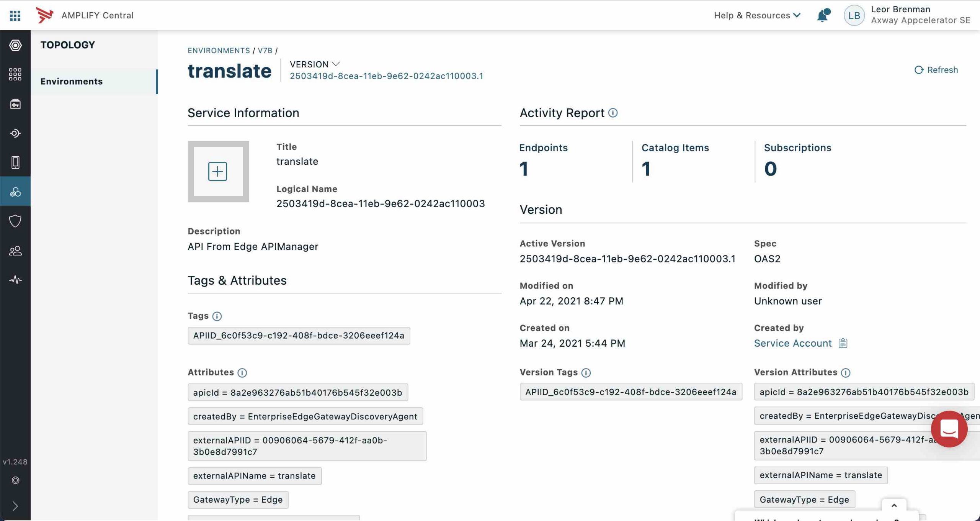Open the nine-dot grid sidebar icon

[x=15, y=74]
